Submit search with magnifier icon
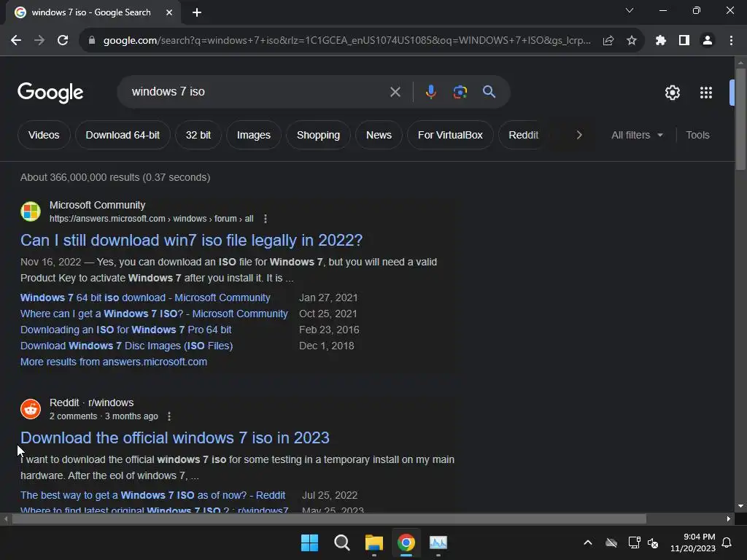The height and width of the screenshot is (560, 747). (x=489, y=92)
